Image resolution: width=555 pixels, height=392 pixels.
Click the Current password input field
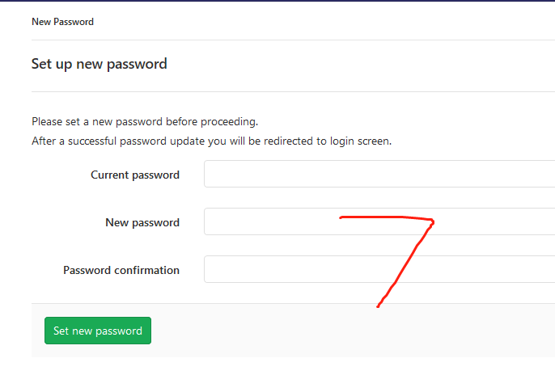379,174
